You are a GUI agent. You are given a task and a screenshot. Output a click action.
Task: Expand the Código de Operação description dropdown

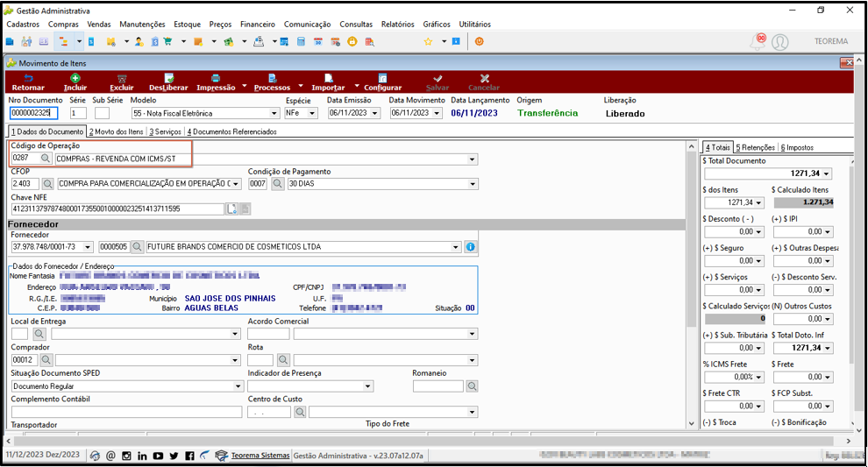coord(473,159)
